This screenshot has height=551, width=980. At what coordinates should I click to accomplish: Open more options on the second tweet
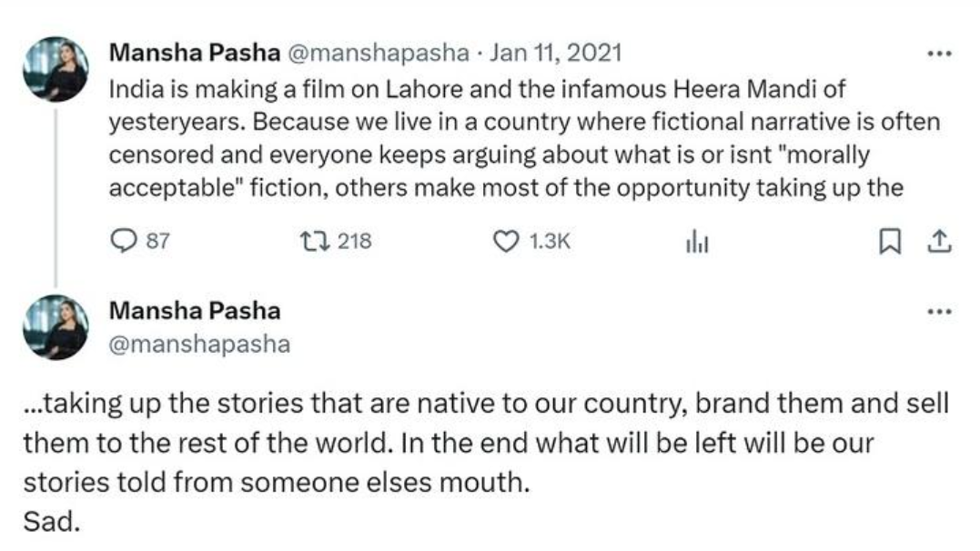point(938,311)
